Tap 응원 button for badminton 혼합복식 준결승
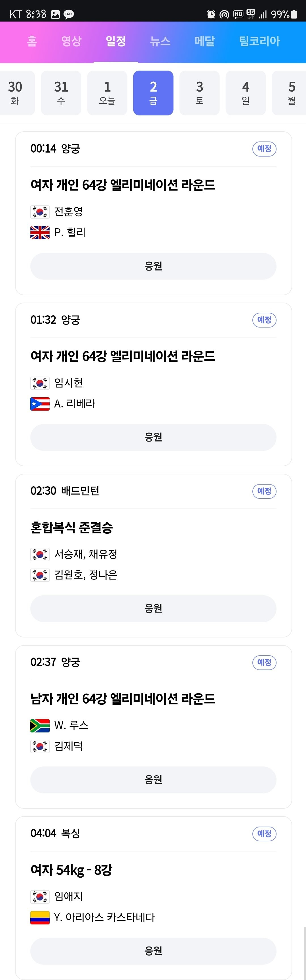Screen dimensions: 306x980 (x=153, y=608)
